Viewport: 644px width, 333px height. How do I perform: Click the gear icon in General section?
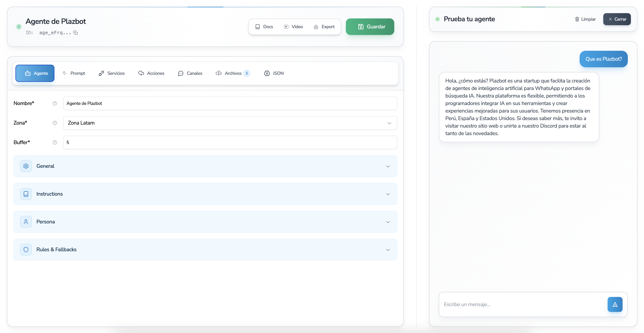[x=26, y=166]
